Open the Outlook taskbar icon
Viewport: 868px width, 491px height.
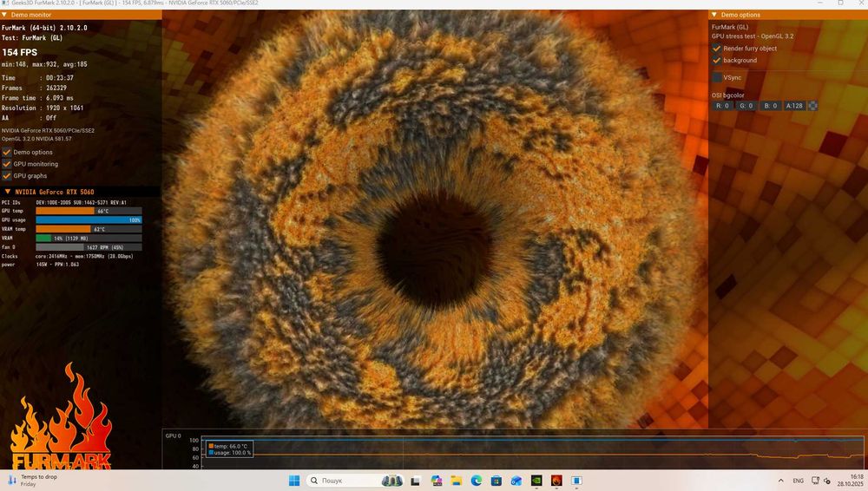(x=516, y=481)
